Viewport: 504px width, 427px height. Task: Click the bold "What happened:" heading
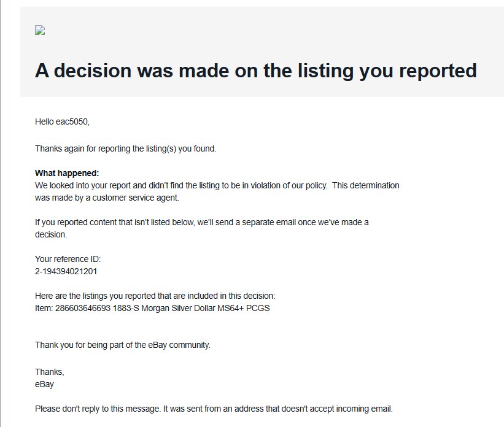pos(67,173)
